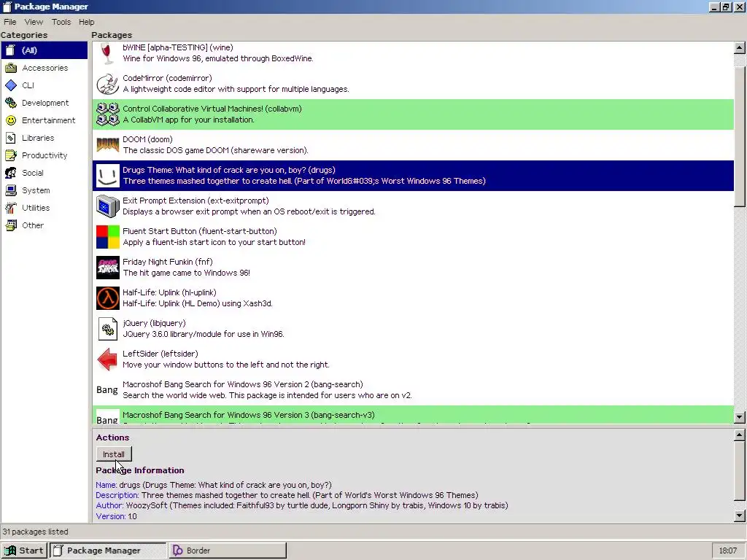Click the details pane scroll down arrow

(740, 516)
